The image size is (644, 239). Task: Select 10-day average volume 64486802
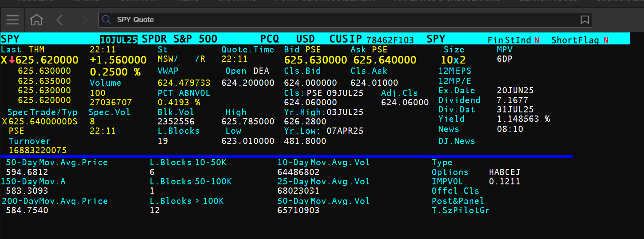tap(298, 172)
